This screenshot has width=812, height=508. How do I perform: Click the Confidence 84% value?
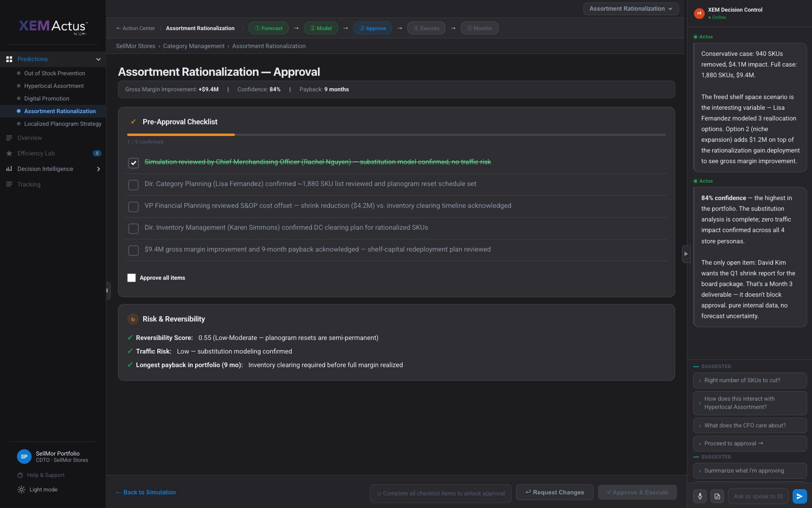[275, 89]
